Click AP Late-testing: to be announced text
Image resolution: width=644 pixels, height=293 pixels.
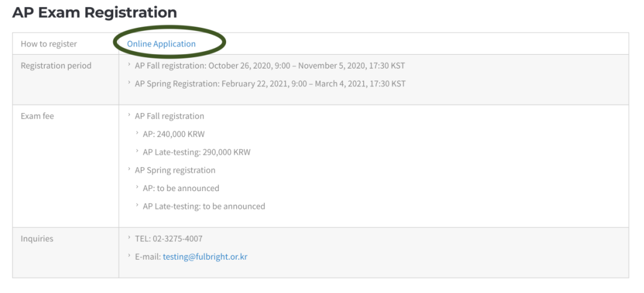click(204, 207)
